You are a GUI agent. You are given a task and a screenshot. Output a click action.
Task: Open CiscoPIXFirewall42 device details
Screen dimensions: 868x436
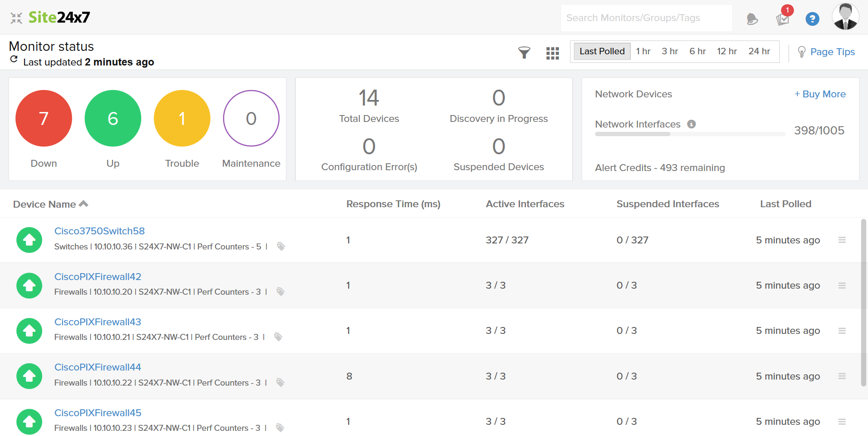pyautogui.click(x=98, y=277)
